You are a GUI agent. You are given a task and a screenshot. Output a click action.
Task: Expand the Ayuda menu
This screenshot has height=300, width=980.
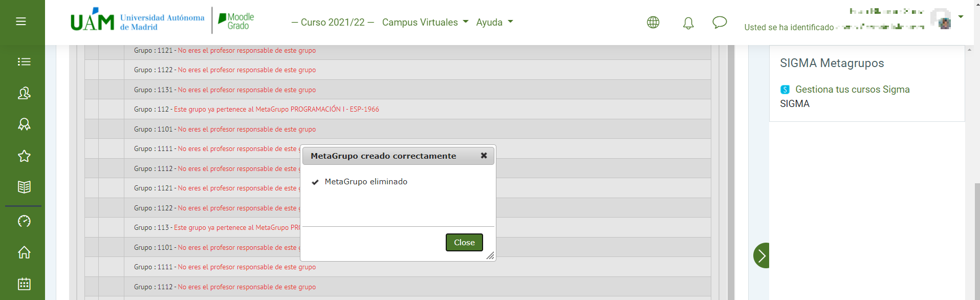pyautogui.click(x=494, y=23)
